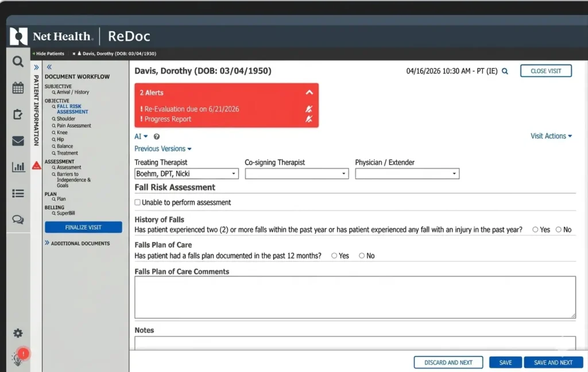Open the Physician / Extender dropdown
Viewport: 588px width, 372px height.
(407, 174)
